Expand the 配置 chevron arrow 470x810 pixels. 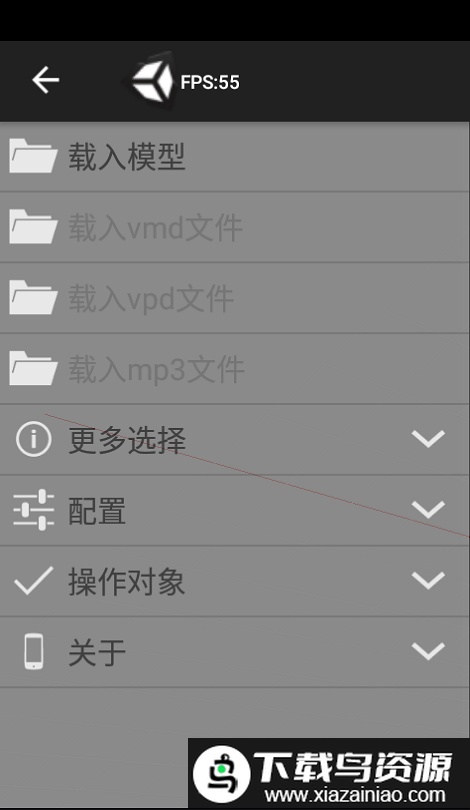click(x=428, y=509)
